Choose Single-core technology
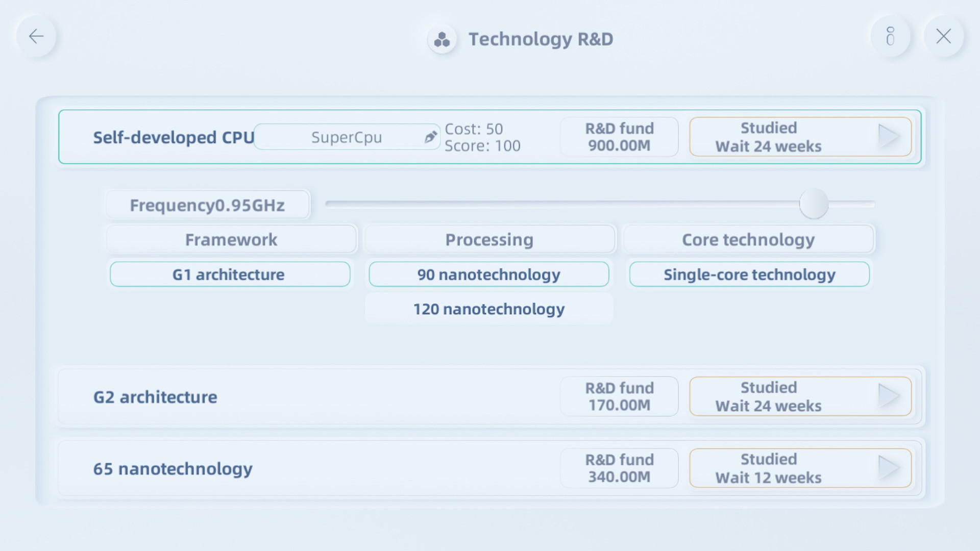 point(749,274)
